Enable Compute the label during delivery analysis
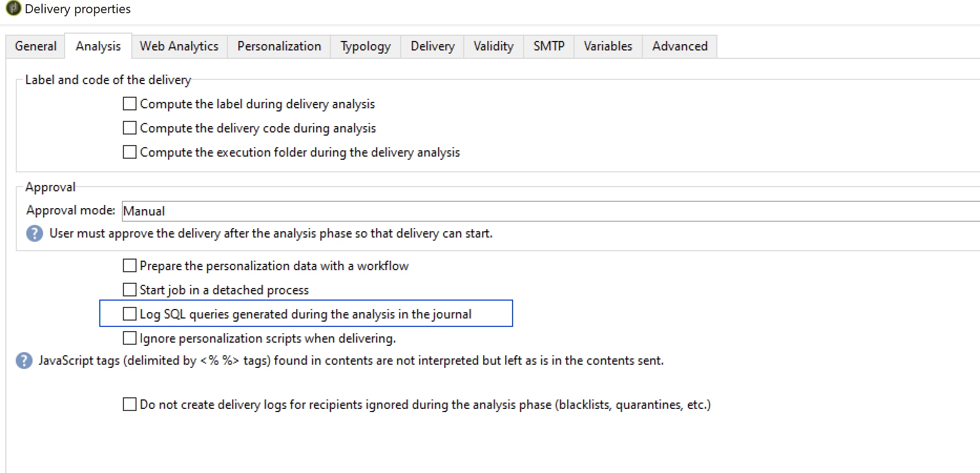This screenshot has height=473, width=980. (x=130, y=104)
